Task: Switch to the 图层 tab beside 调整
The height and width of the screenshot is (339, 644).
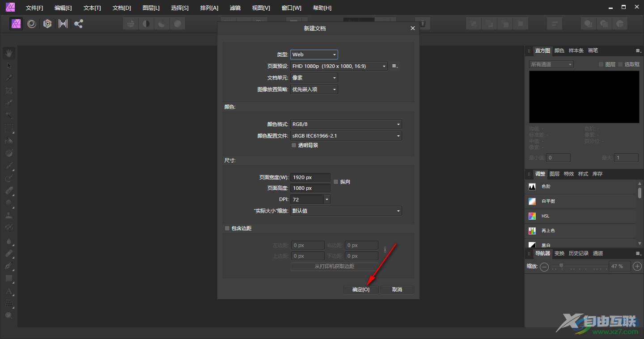Action: point(555,174)
